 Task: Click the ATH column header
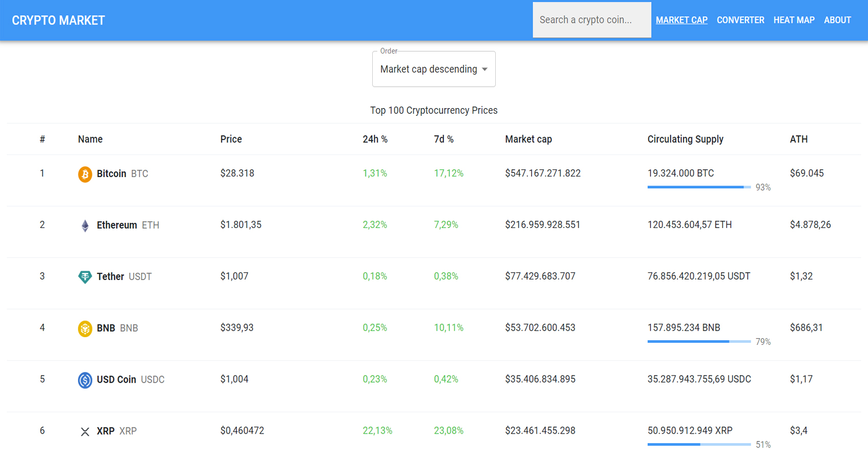click(799, 139)
